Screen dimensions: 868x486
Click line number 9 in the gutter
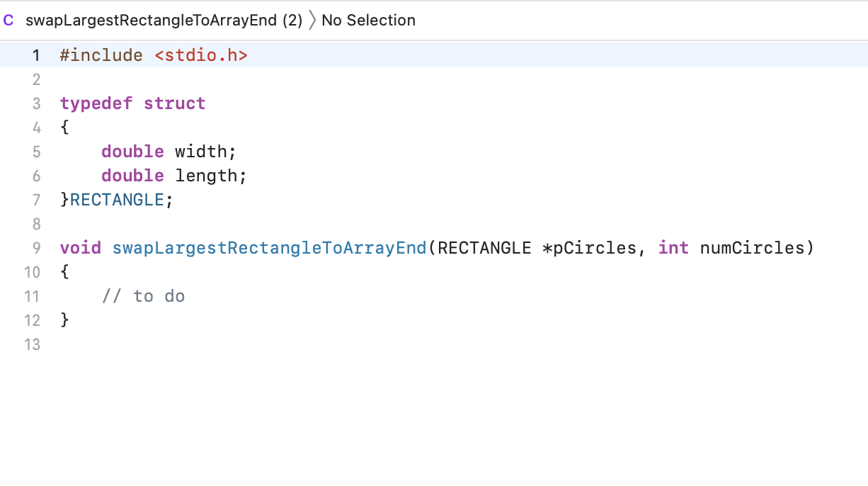[x=36, y=248]
